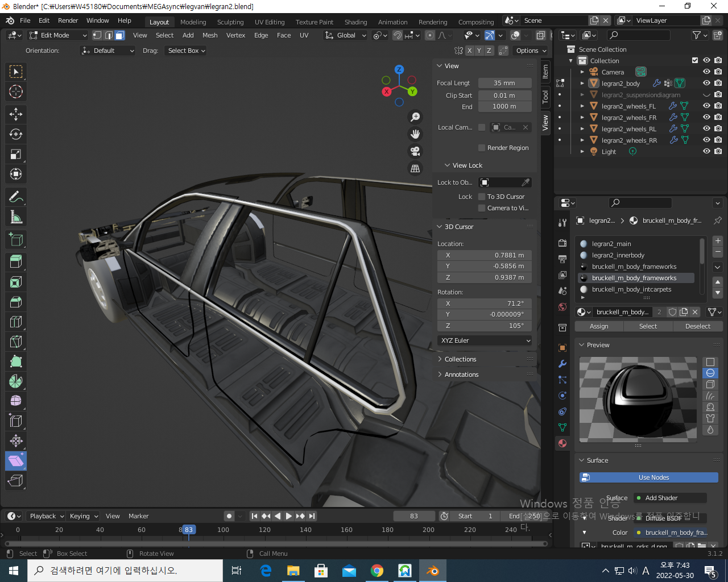Image resolution: width=728 pixels, height=582 pixels.
Task: Open the Mesh menu
Action: (x=210, y=35)
